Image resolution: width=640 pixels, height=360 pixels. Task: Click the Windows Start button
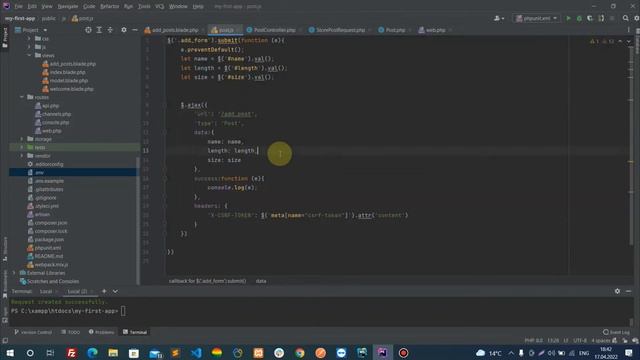click(x=10, y=353)
